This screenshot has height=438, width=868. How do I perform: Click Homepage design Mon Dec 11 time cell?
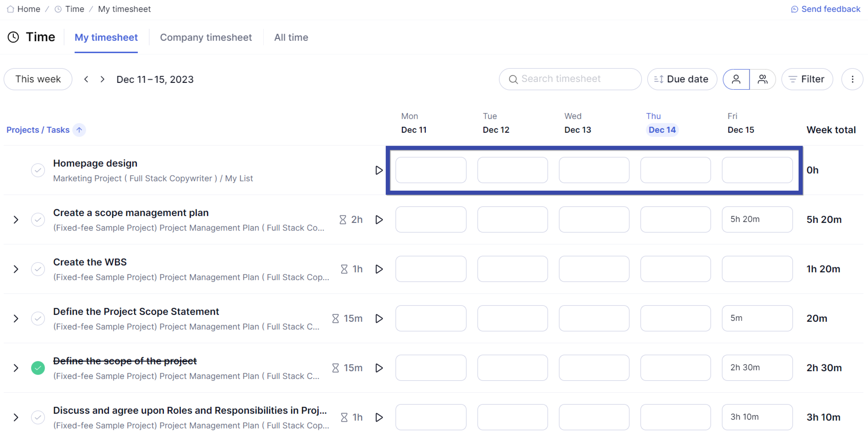[x=431, y=170]
